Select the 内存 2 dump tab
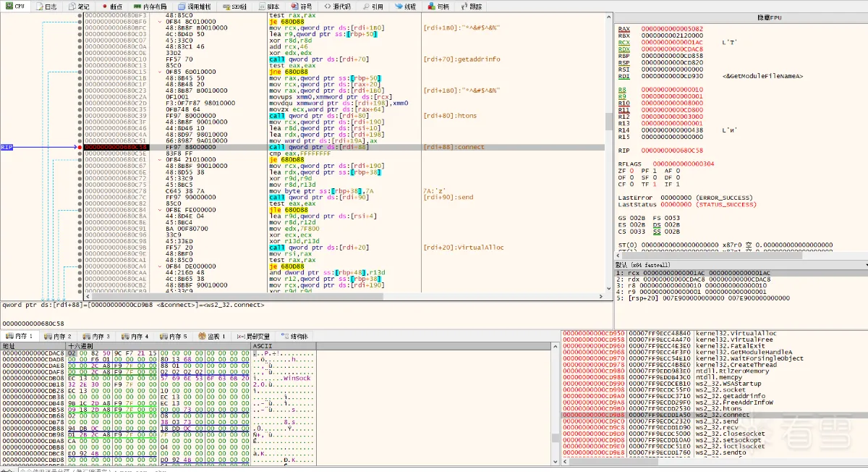The height and width of the screenshot is (472, 868). click(x=58, y=336)
